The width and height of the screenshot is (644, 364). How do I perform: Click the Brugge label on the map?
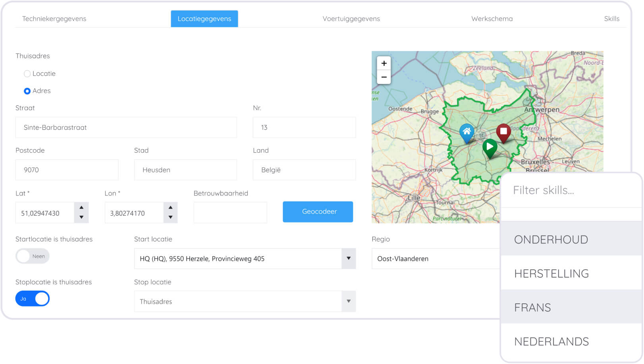[430, 111]
